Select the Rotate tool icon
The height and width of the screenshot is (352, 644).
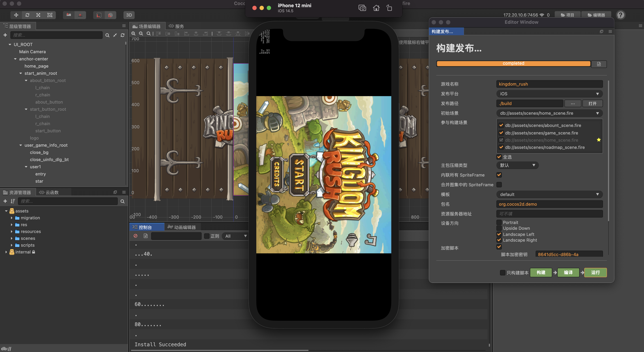27,15
